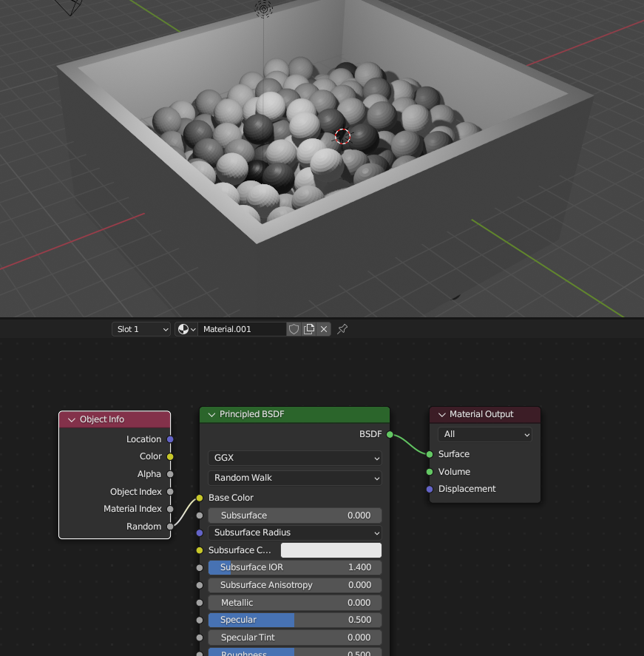Click the Subsurface Anisotropy slider
Viewport: 644px width, 656px height.
(x=295, y=585)
